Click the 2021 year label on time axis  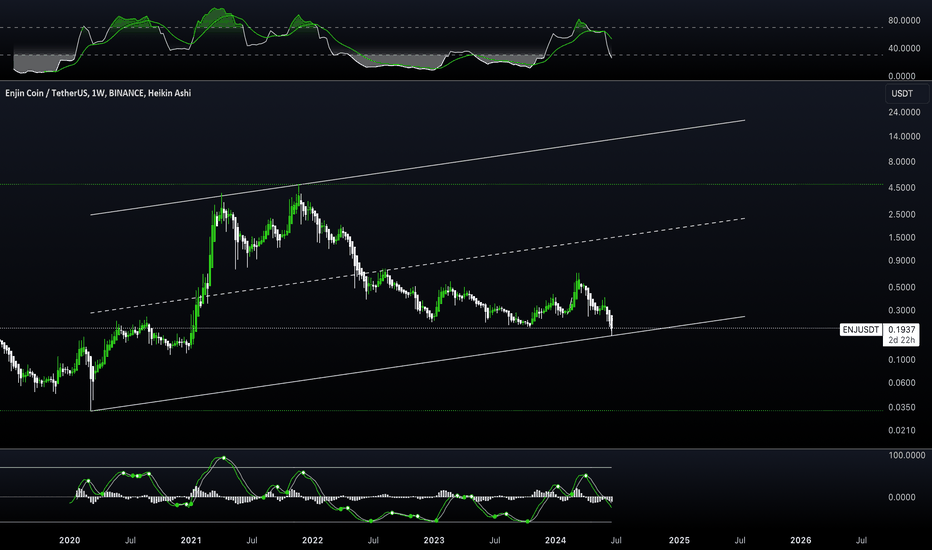pos(191,540)
